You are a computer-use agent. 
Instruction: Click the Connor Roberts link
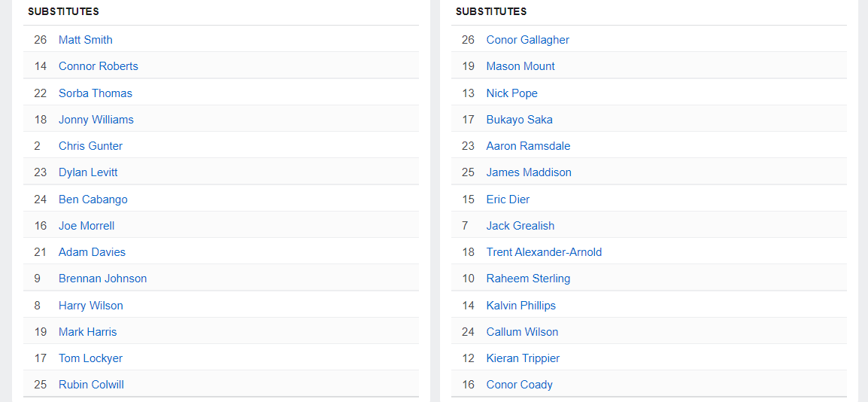(98, 66)
